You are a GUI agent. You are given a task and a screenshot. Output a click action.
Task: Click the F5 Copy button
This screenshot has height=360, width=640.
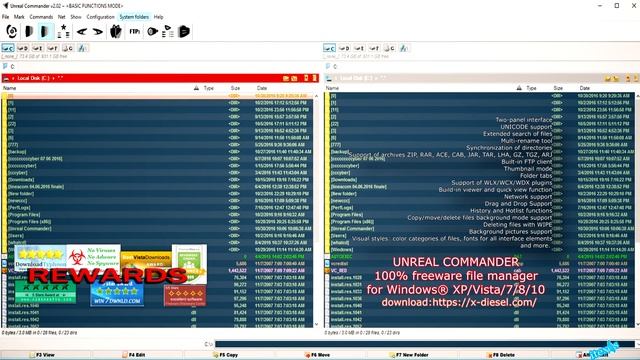point(228,355)
